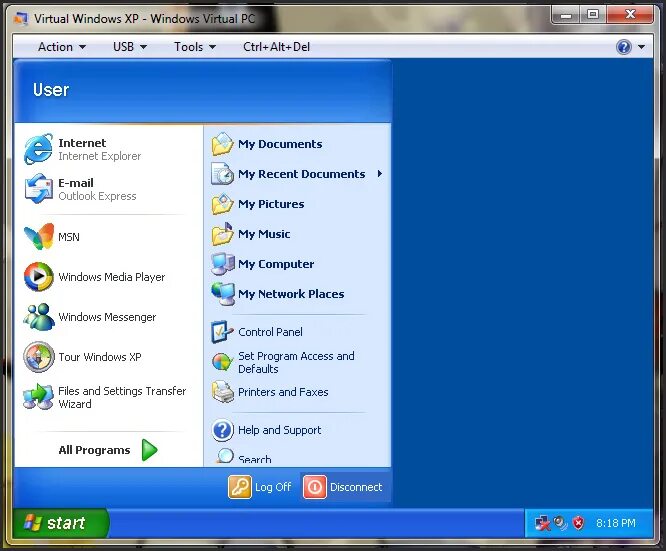Launch Outlook Express E-mail icon

point(39,189)
